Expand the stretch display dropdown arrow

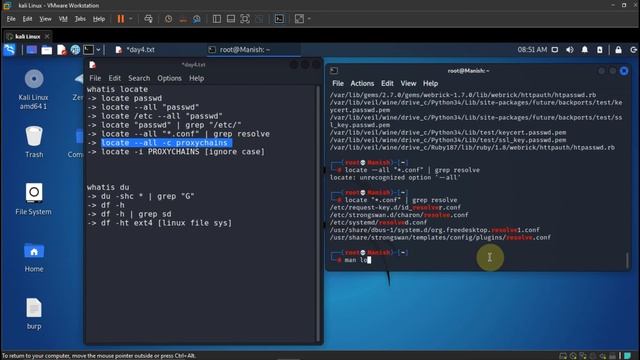click(x=309, y=19)
